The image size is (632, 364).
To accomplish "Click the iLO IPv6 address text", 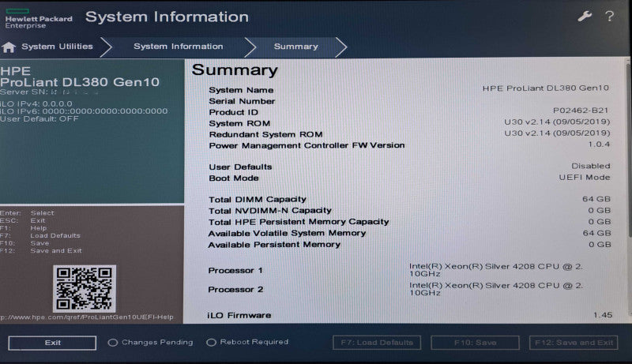I will tap(84, 111).
